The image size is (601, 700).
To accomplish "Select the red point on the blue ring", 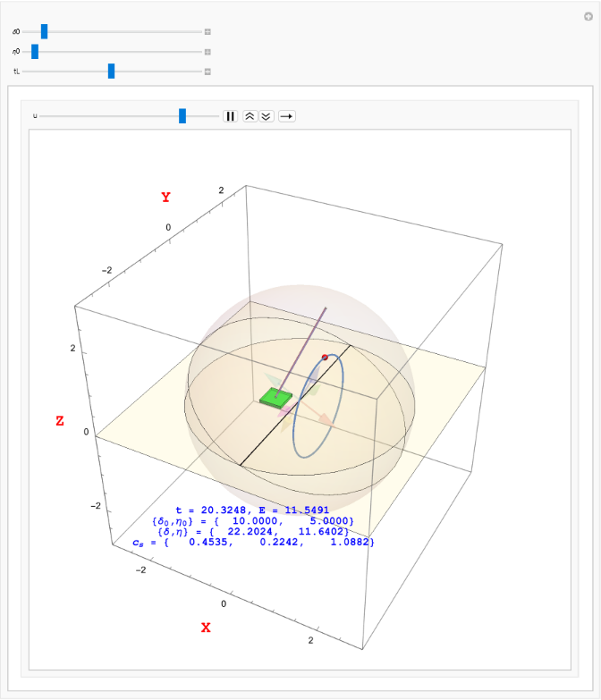I will click(x=325, y=357).
